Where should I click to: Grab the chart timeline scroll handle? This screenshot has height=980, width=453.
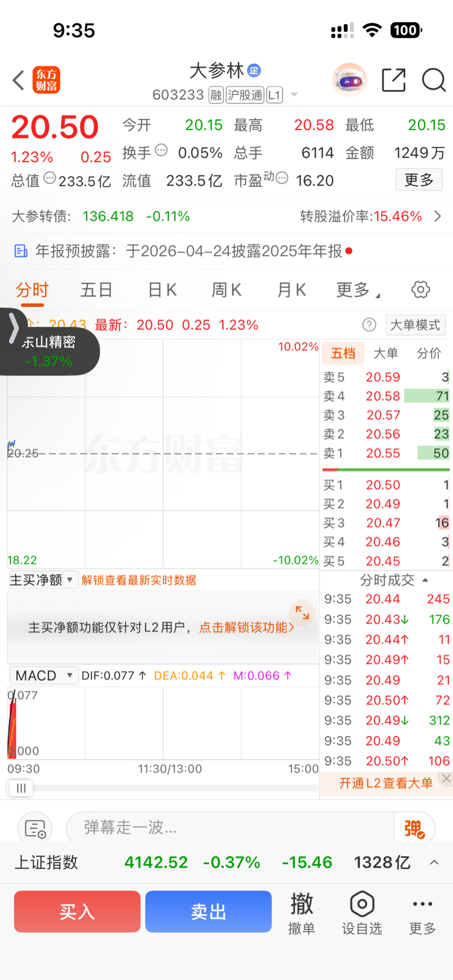point(21,788)
